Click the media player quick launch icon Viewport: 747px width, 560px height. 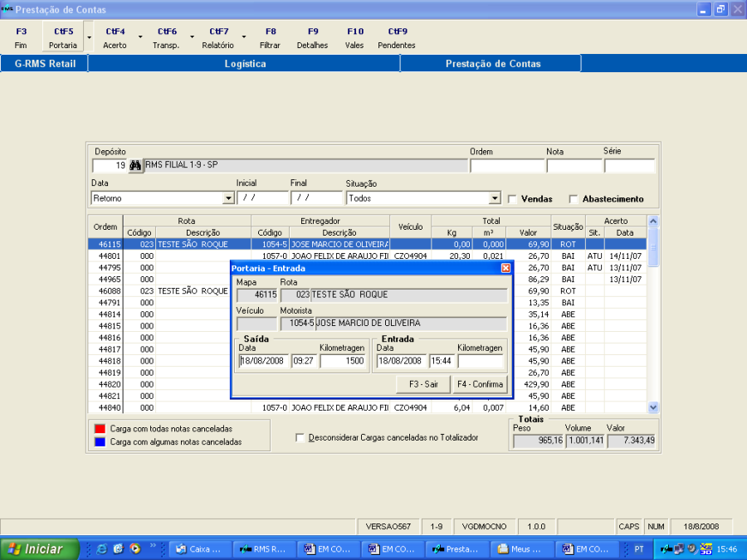(135, 549)
